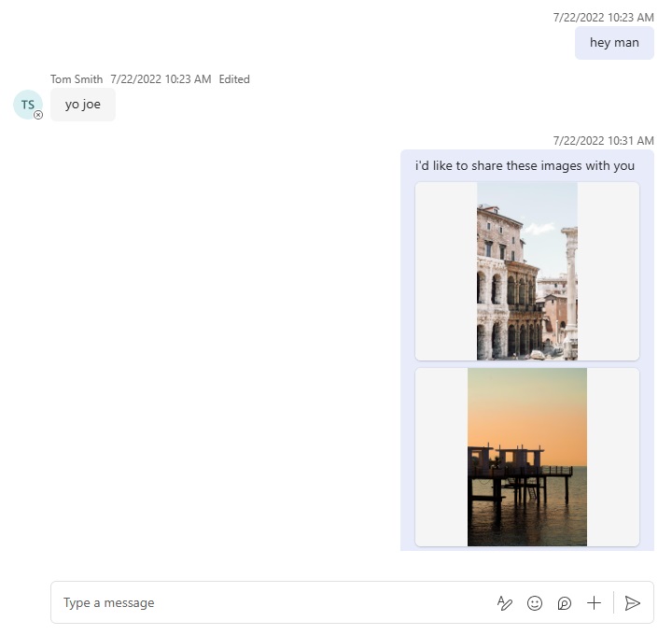Screen dimensions: 672x635
Task: Click the Tom Smith sender name
Action: click(77, 79)
